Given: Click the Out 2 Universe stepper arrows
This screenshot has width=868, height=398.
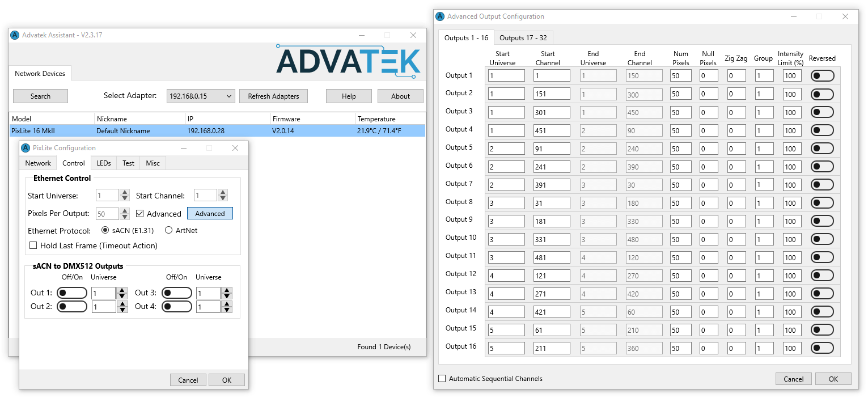Looking at the screenshot, I should coord(122,307).
